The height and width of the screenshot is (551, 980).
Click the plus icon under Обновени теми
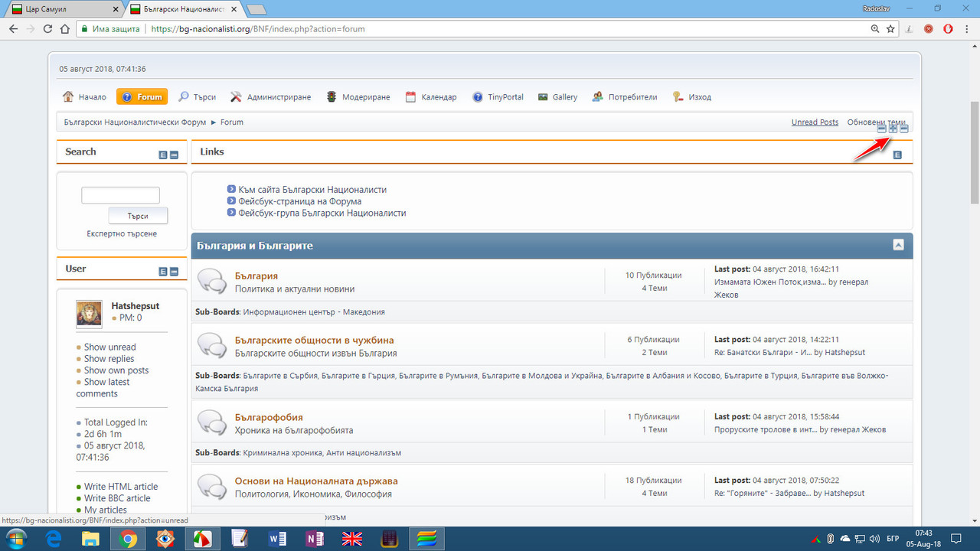pyautogui.click(x=893, y=129)
